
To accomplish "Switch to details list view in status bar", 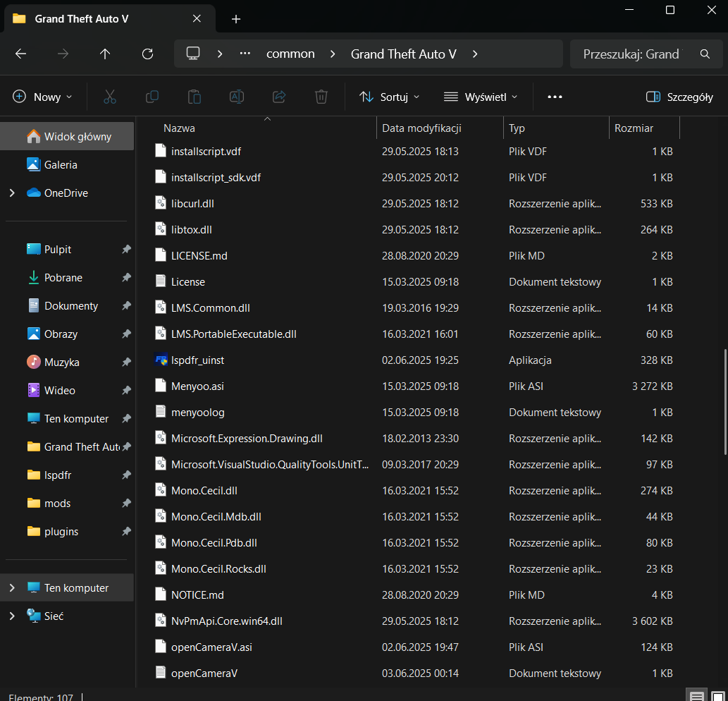I will click(696, 695).
